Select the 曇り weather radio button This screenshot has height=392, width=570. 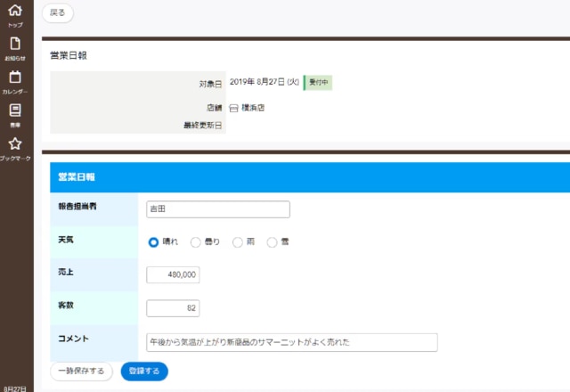coord(196,241)
